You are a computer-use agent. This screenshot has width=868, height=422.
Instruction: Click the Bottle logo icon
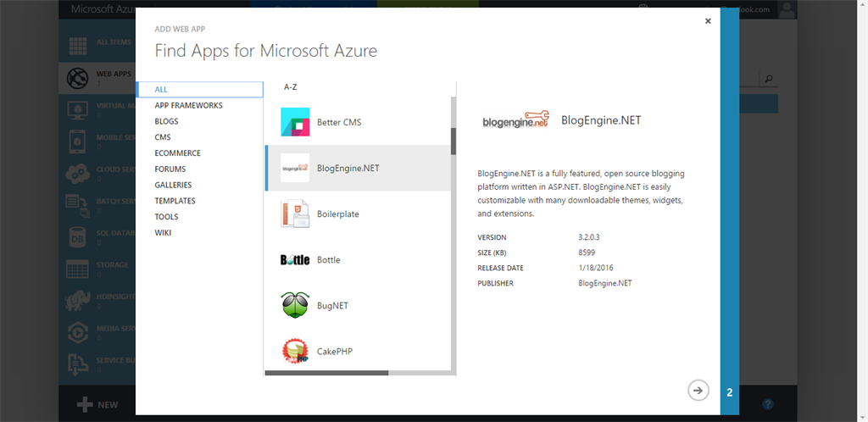295,260
